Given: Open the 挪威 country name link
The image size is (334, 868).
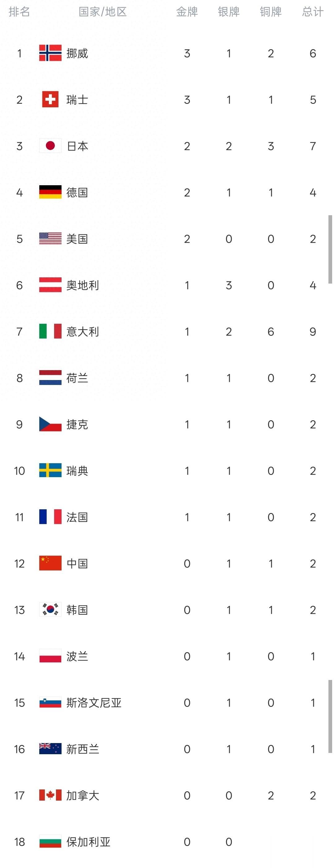Looking at the screenshot, I should click(x=77, y=53).
